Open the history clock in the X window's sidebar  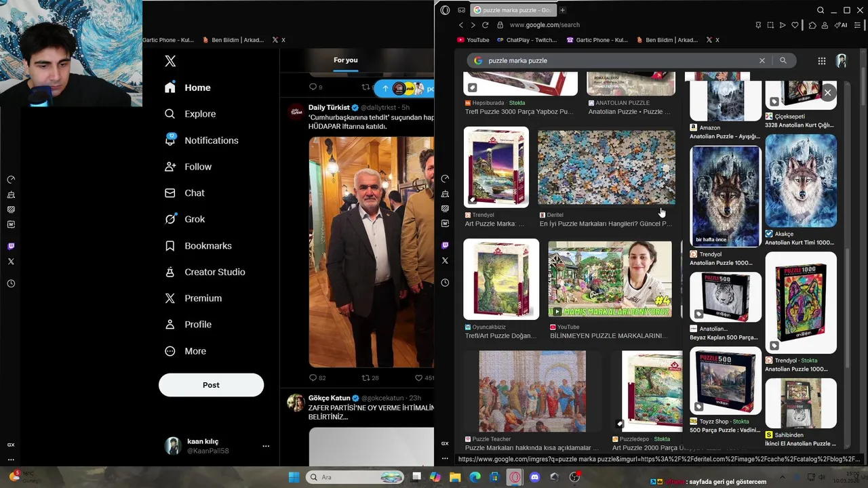(11, 283)
